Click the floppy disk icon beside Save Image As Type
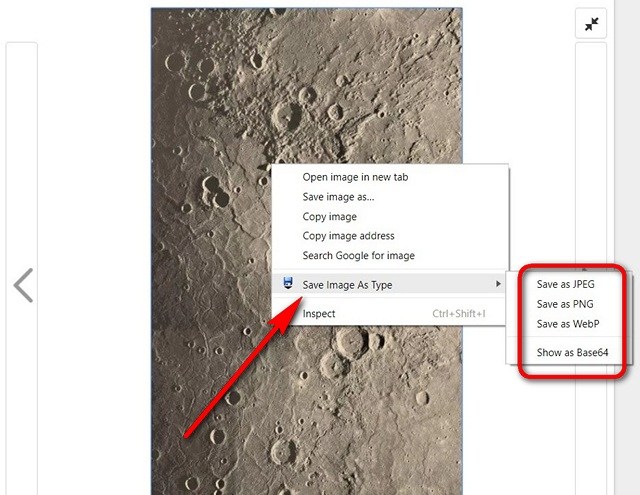The height and width of the screenshot is (495, 640). pyautogui.click(x=288, y=283)
